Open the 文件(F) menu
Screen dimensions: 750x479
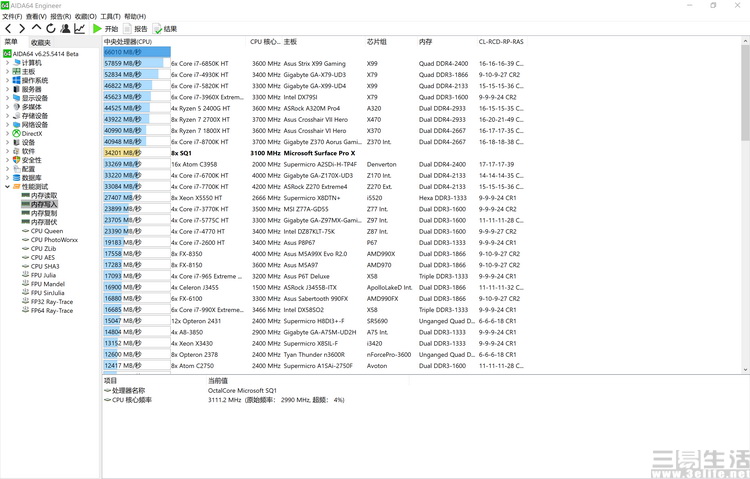tap(12, 16)
